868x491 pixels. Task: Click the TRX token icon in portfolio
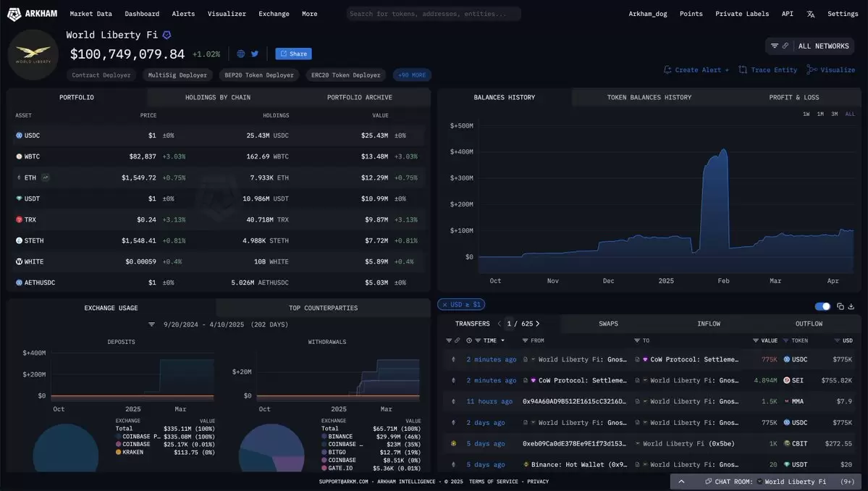19,219
